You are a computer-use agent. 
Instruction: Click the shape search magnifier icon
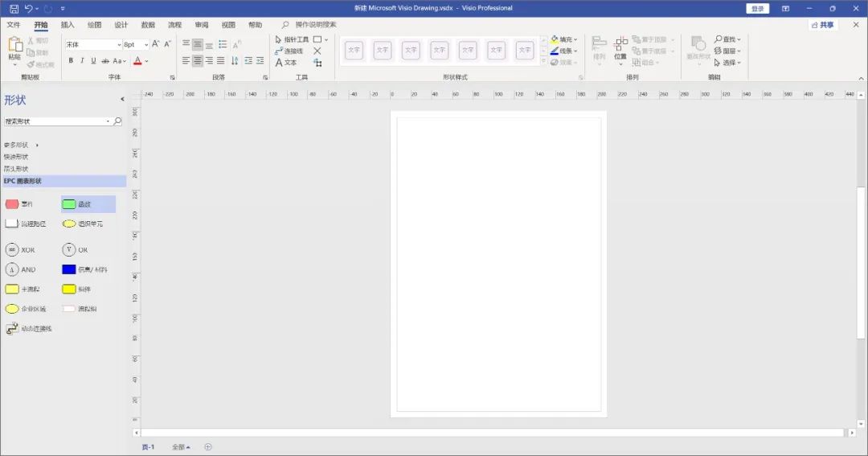coord(117,121)
